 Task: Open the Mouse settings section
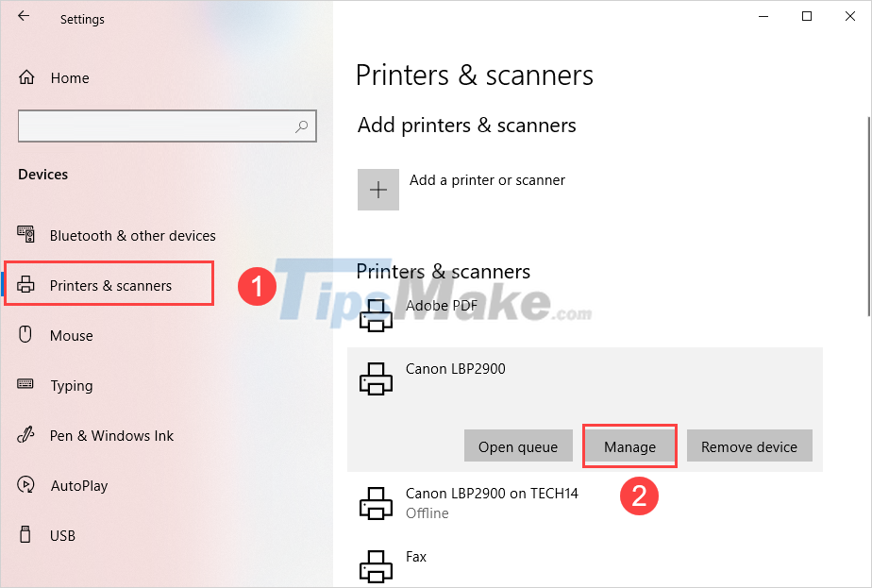(x=71, y=336)
